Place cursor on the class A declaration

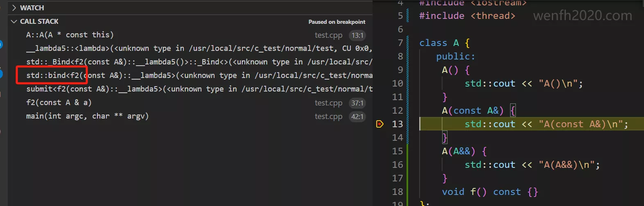click(x=444, y=43)
